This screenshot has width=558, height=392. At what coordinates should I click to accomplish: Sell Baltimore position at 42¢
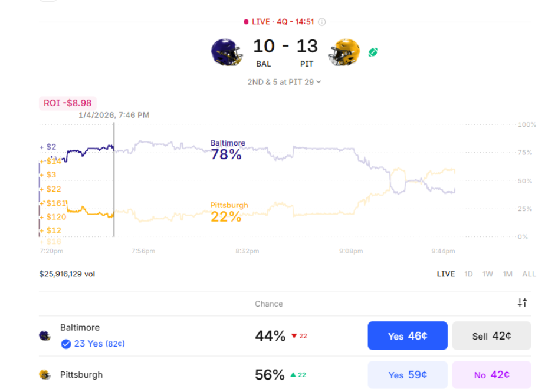click(x=491, y=336)
